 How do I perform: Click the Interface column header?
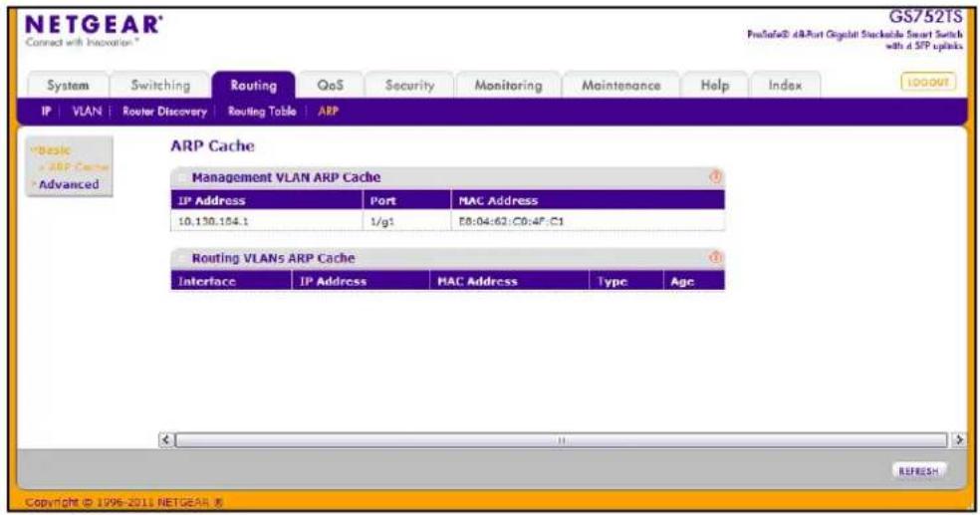point(231,281)
